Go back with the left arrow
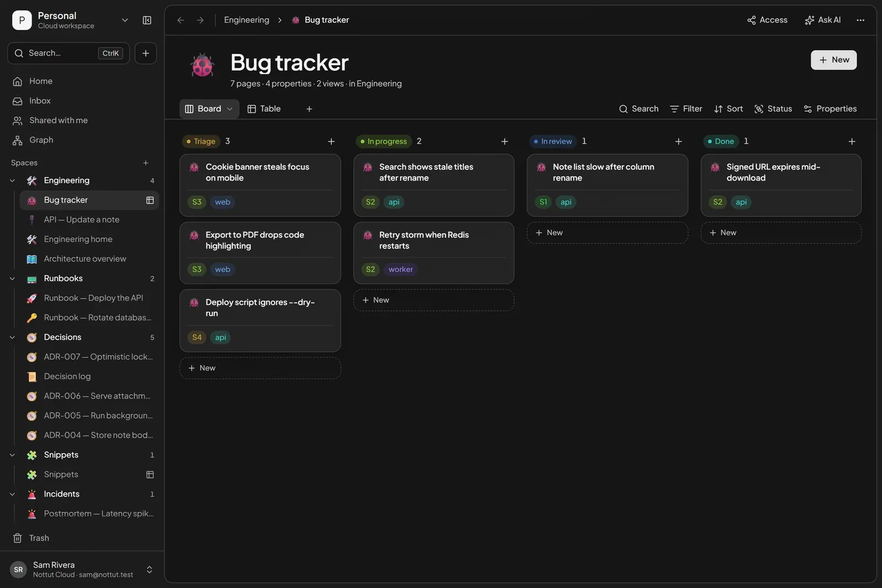The width and height of the screenshot is (882, 588). click(180, 20)
